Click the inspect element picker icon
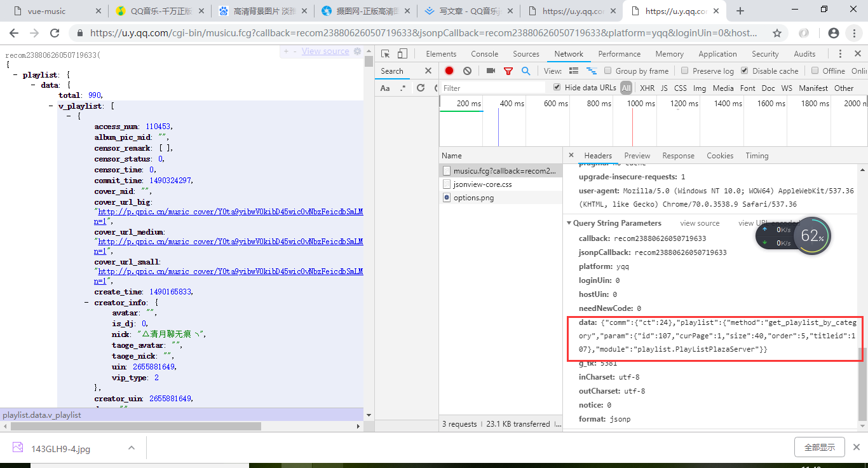The image size is (868, 468). click(x=386, y=54)
